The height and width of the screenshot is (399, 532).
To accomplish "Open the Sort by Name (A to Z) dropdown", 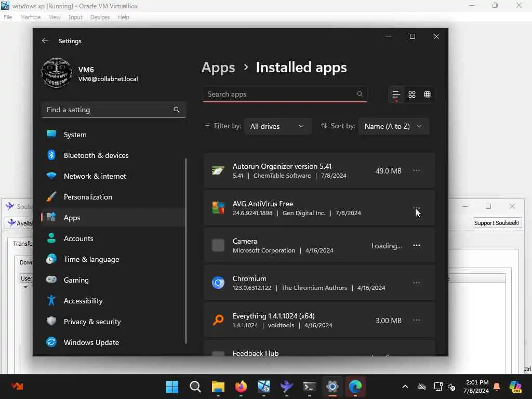I will click(x=394, y=126).
